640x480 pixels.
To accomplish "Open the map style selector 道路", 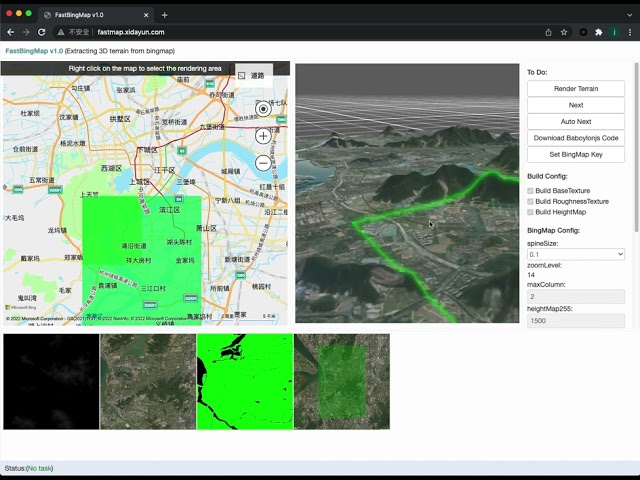I will (254, 76).
